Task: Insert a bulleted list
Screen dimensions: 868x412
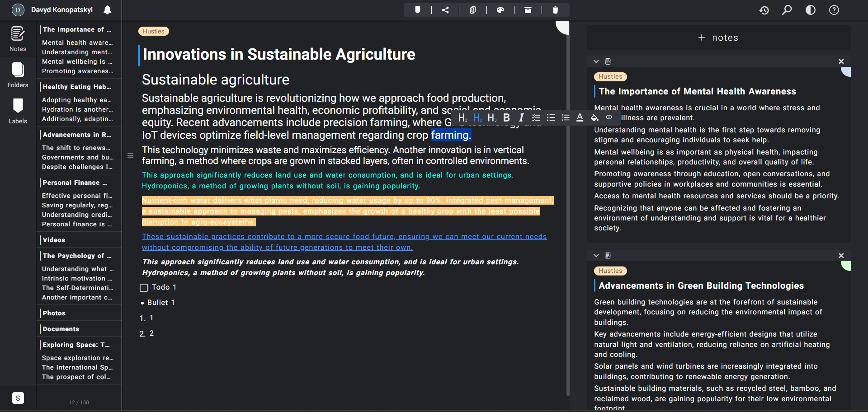Action: point(551,118)
